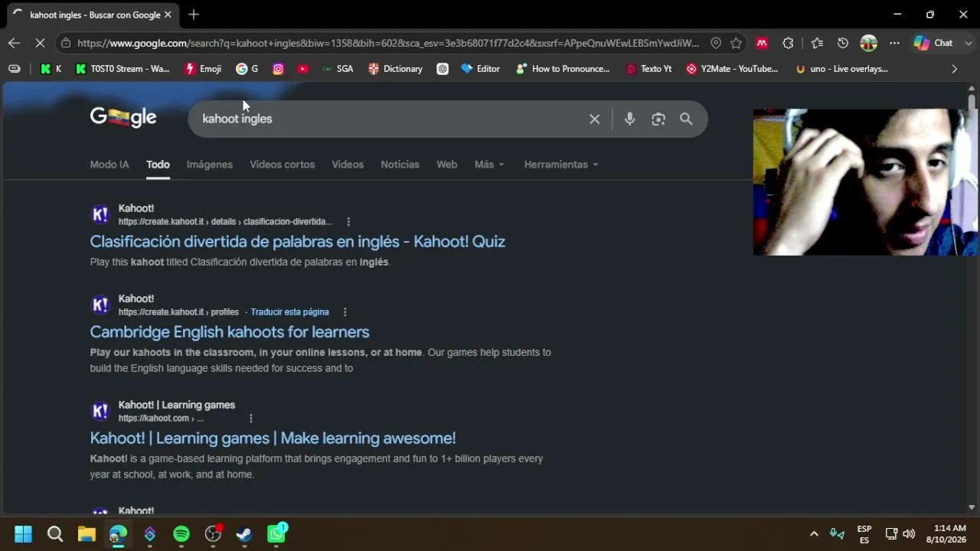The height and width of the screenshot is (551, 980).
Task: Expand the Herramientas dropdown
Action: pos(561,165)
